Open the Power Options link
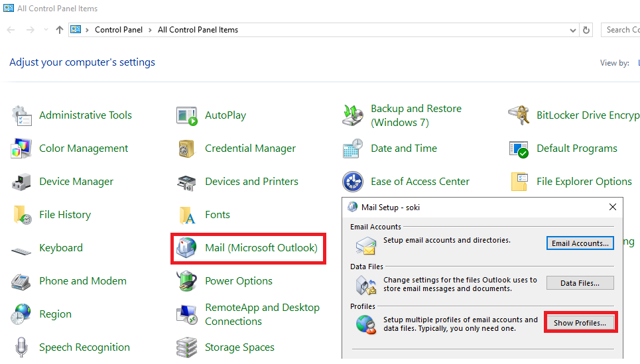The height and width of the screenshot is (364, 640). coord(239,281)
